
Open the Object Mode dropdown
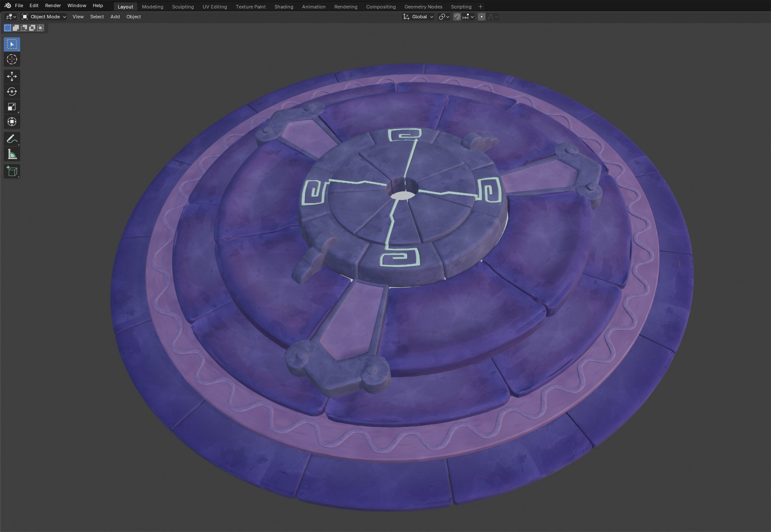[x=44, y=17]
